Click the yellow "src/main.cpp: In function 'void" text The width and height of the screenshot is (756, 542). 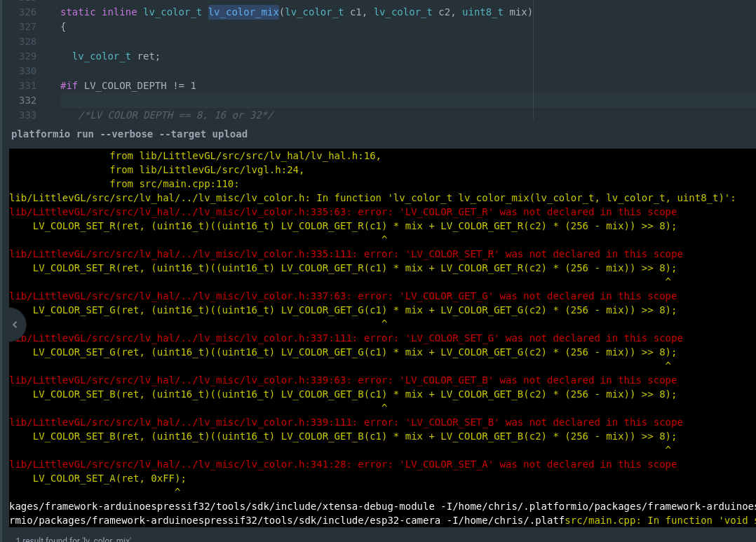point(660,520)
